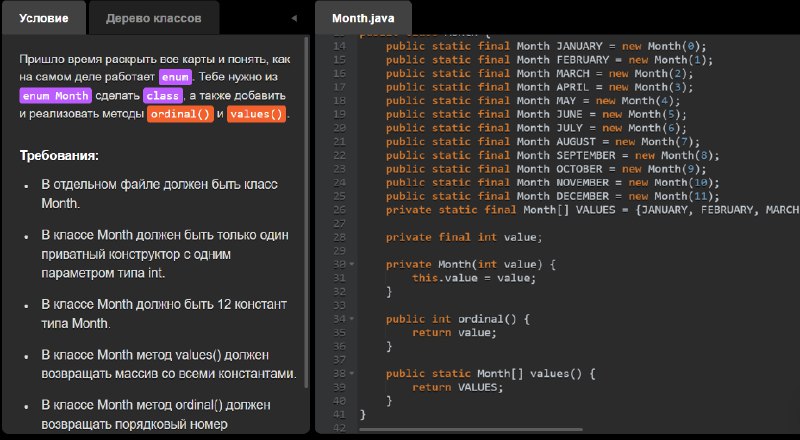The image size is (800, 440).
Task: Select the Month.java editor tab
Action: point(363,18)
